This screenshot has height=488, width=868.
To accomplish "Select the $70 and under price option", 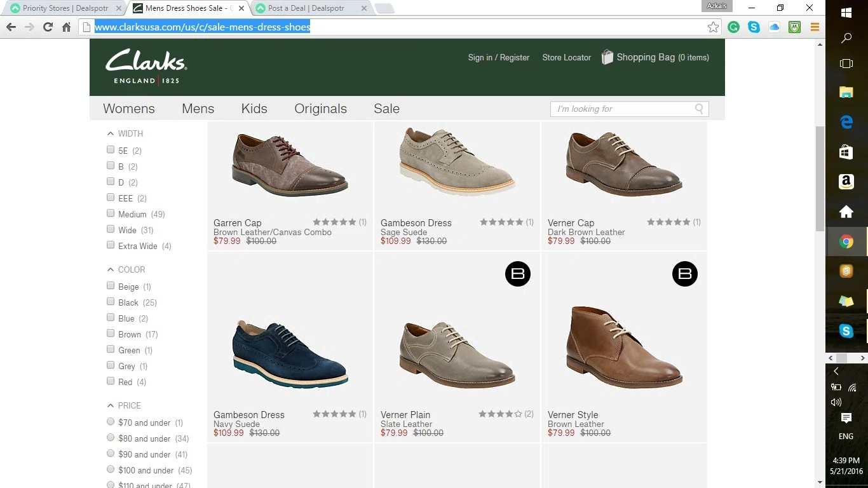I will pyautogui.click(x=111, y=421).
